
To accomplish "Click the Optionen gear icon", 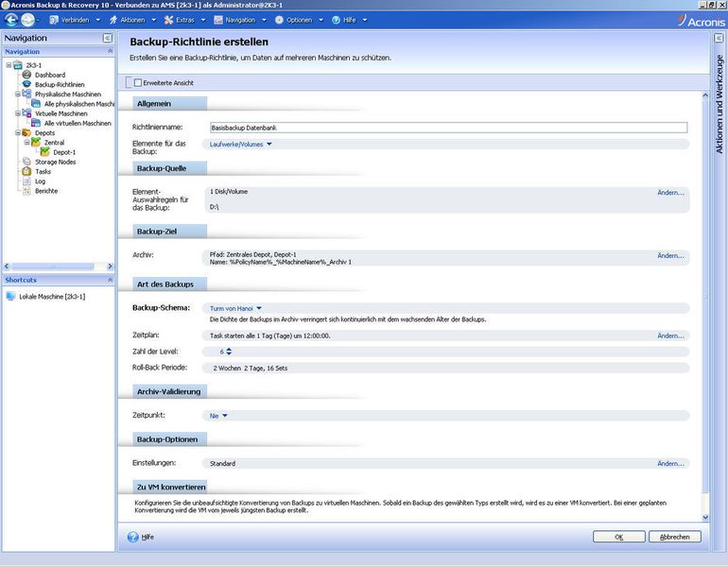I will (279, 20).
